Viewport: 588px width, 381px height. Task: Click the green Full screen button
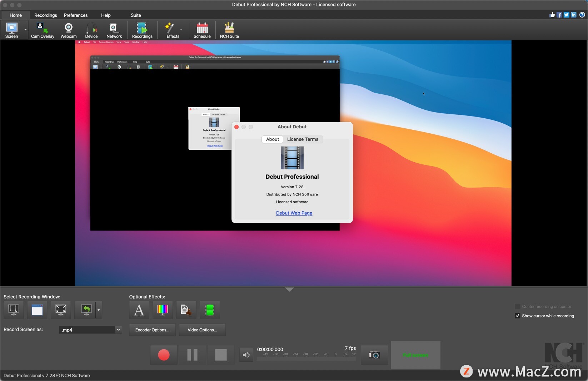click(x=415, y=355)
